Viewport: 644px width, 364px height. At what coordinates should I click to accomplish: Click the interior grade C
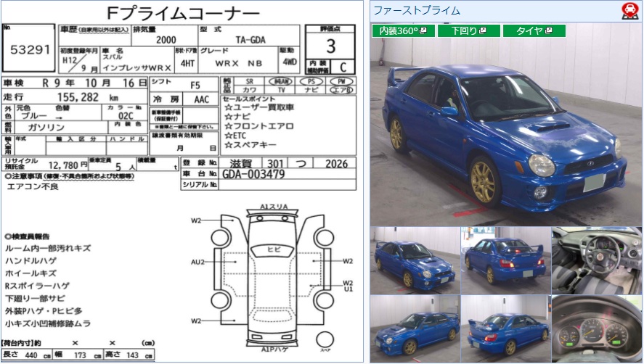coord(343,67)
